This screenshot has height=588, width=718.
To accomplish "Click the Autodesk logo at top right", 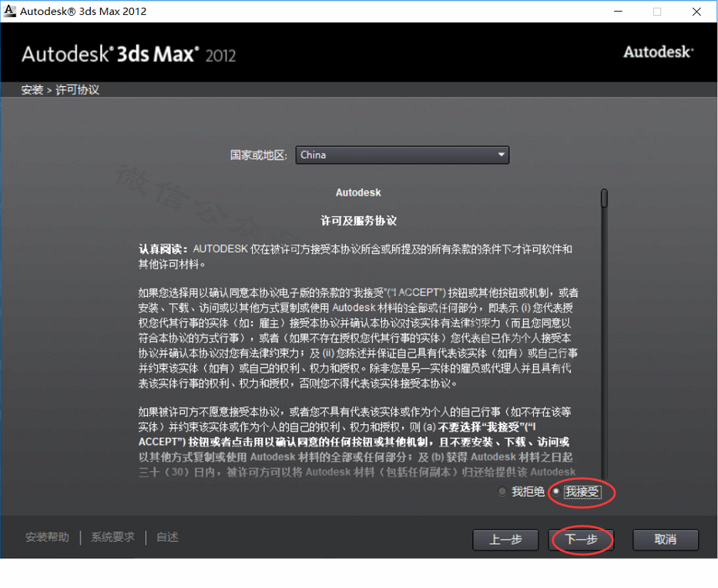I will click(658, 52).
